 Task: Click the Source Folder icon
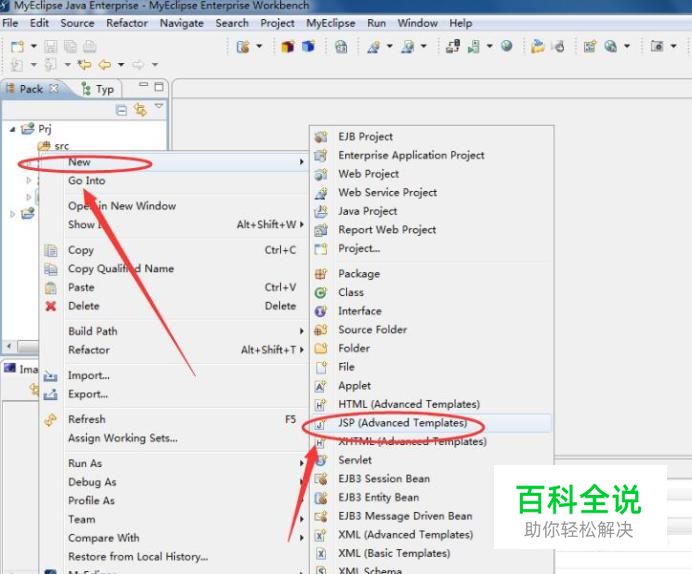(x=320, y=330)
